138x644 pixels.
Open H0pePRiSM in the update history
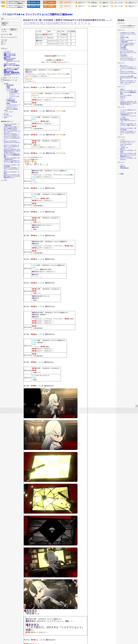[x=123, y=55]
